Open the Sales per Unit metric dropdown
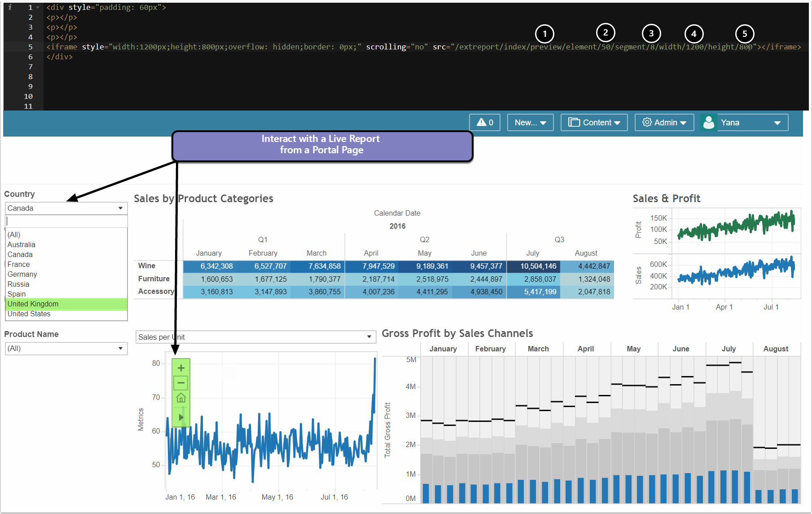The image size is (812, 514). click(x=255, y=337)
